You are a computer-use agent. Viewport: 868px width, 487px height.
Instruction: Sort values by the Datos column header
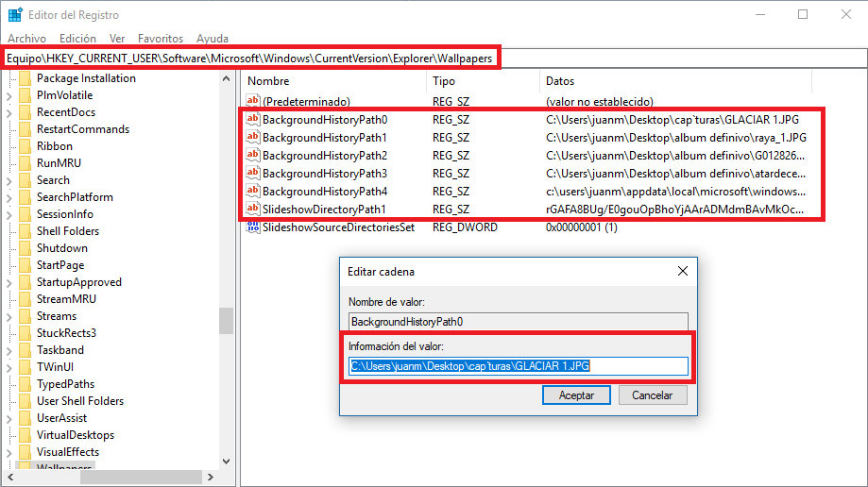(x=675, y=81)
